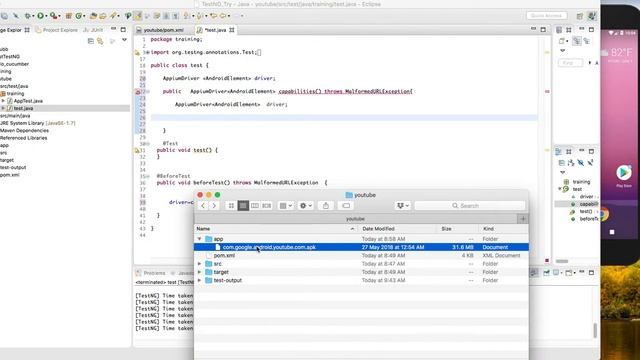Switch Finder to Cover Flow view
The height and width of the screenshot is (360, 640).
click(x=267, y=206)
